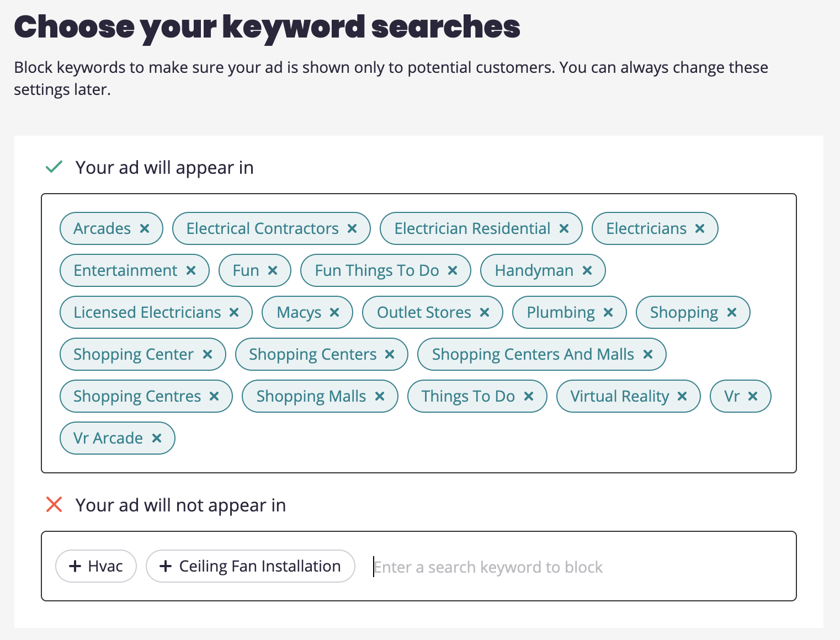Remove the Licensed Electricians keyword chip
Viewport: 840px width, 640px height.
point(234,312)
